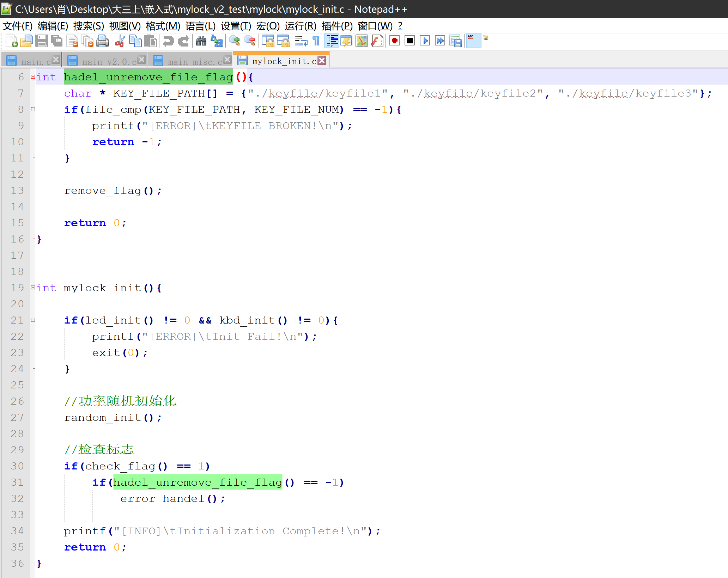Toggle the indent guide toolbar button
Image resolution: width=728 pixels, height=578 pixels.
pyautogui.click(x=332, y=41)
